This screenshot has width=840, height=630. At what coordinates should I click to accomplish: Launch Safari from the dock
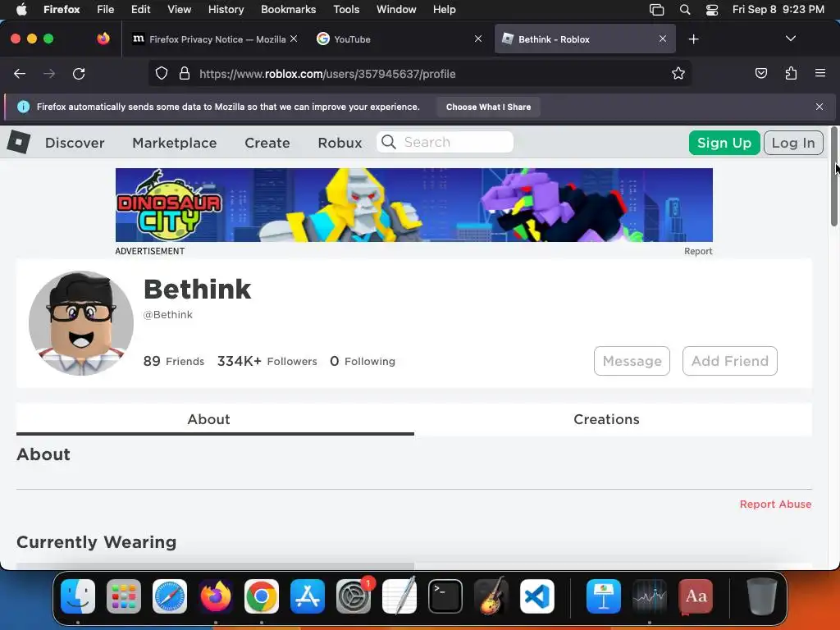[170, 596]
